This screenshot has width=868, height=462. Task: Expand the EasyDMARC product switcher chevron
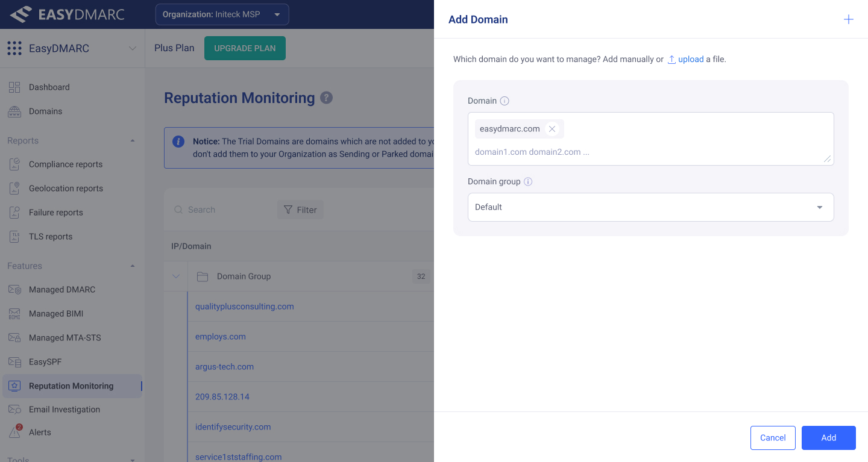(x=133, y=48)
